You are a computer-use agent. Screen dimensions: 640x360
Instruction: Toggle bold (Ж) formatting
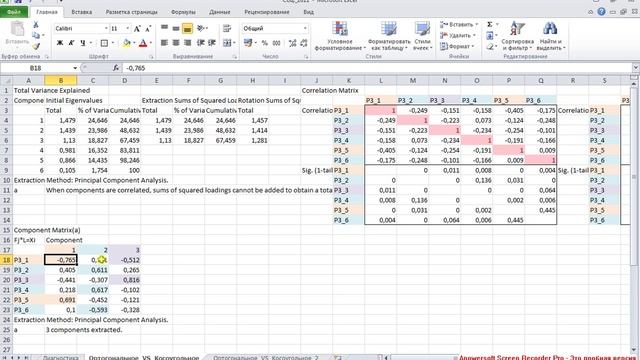[60, 43]
